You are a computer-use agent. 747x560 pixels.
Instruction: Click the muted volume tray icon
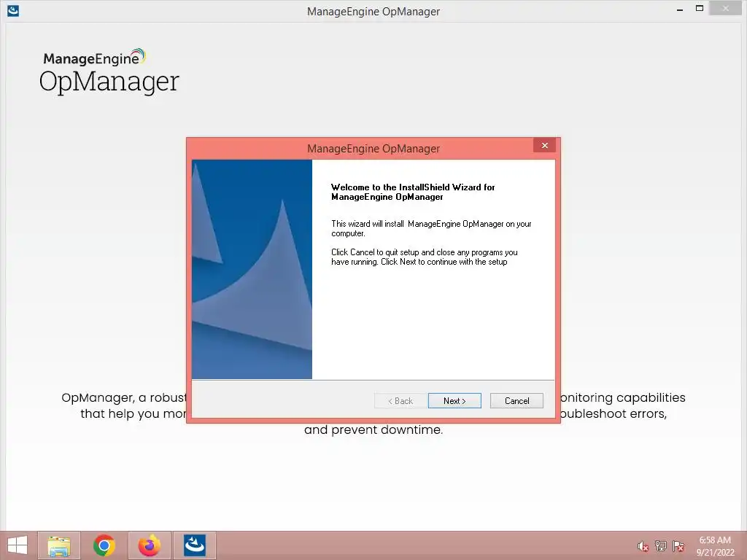[x=643, y=546]
